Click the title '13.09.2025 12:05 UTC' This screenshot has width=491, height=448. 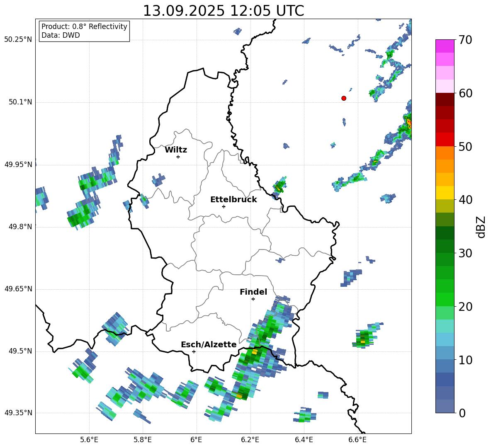[223, 11]
